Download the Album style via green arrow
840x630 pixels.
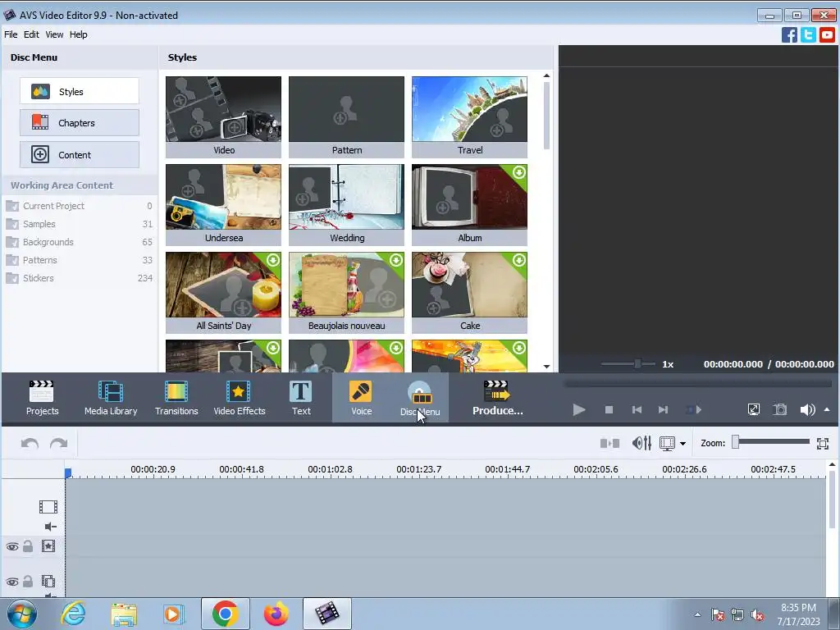tap(518, 172)
